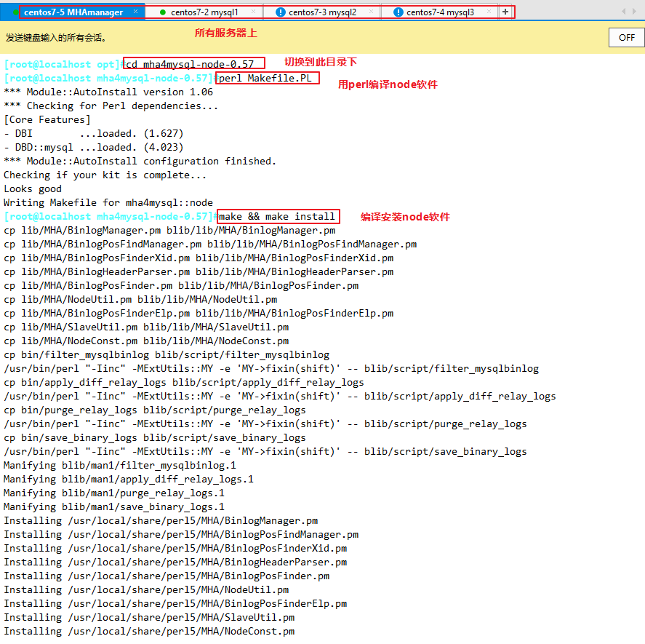645x644 pixels.
Task: Click the 'Module::AutoInstall version 1.06' line
Action: [x=108, y=92]
